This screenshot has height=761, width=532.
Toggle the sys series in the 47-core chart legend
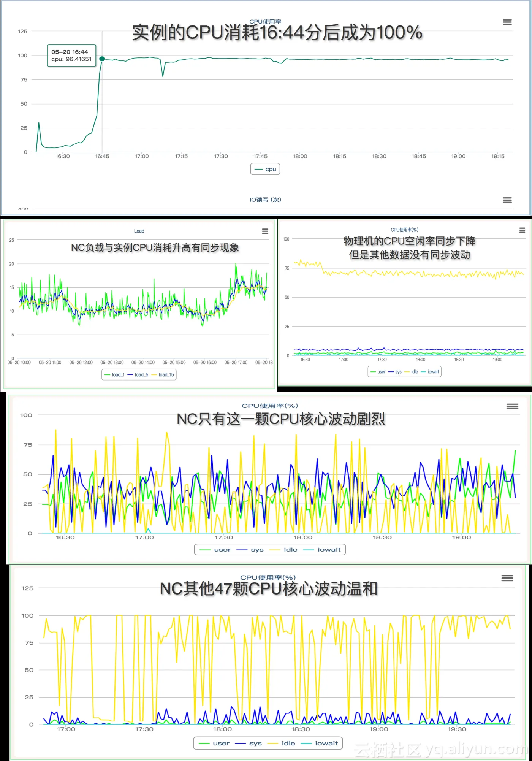click(x=249, y=743)
